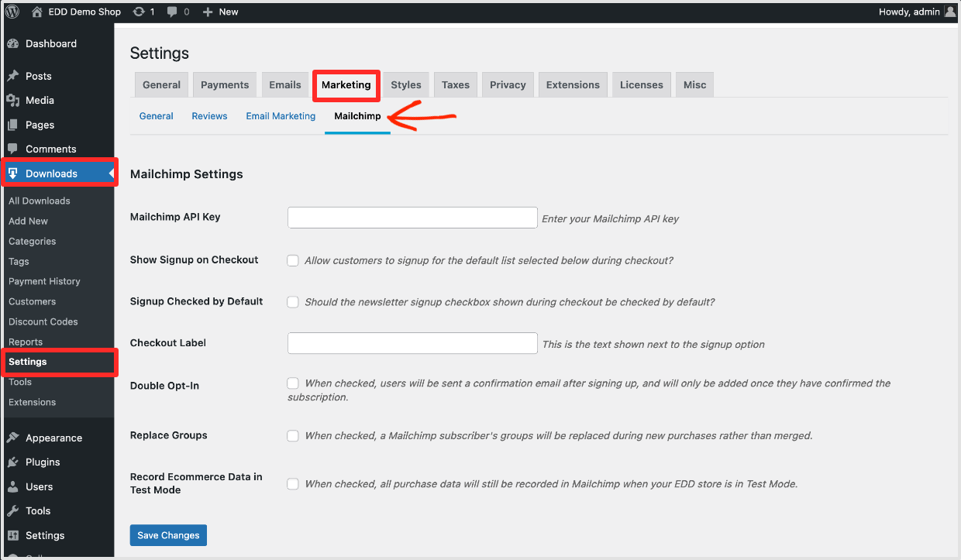Screen dimensions: 961x560
Task: Open the Styles settings tab
Action: (406, 85)
